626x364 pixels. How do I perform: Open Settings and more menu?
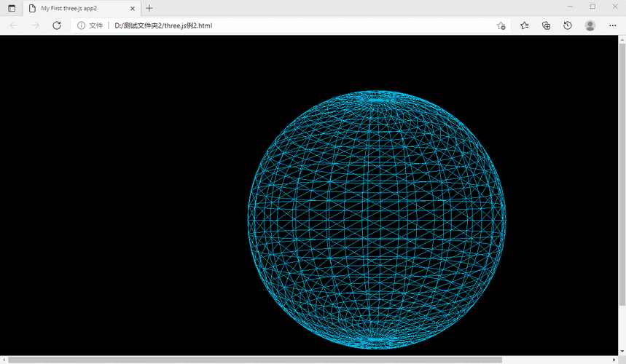612,25
